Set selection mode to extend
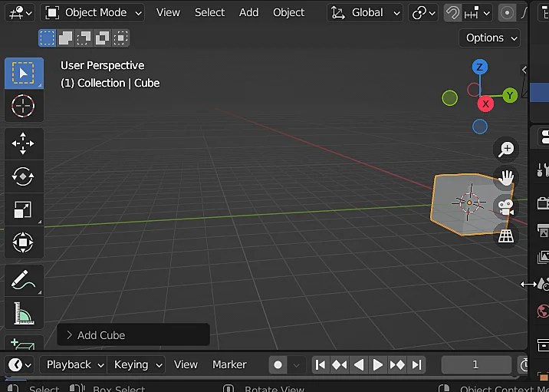Image resolution: width=549 pixels, height=392 pixels. (65, 38)
